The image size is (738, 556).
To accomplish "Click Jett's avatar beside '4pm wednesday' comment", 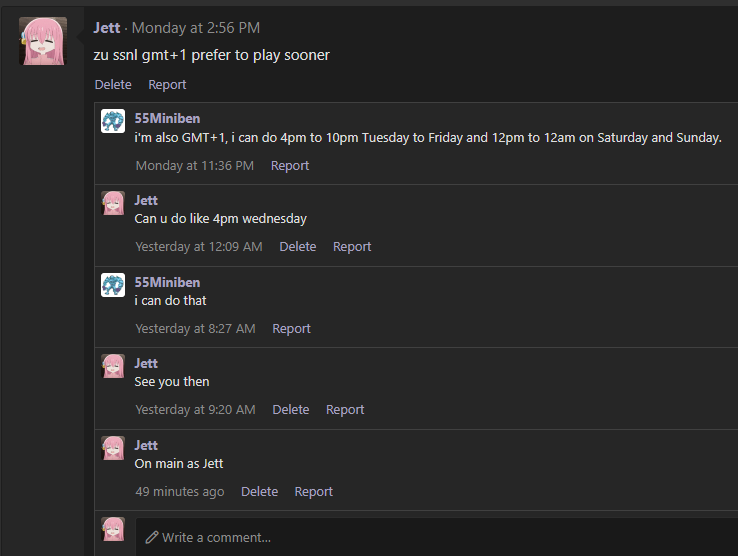I will (113, 203).
